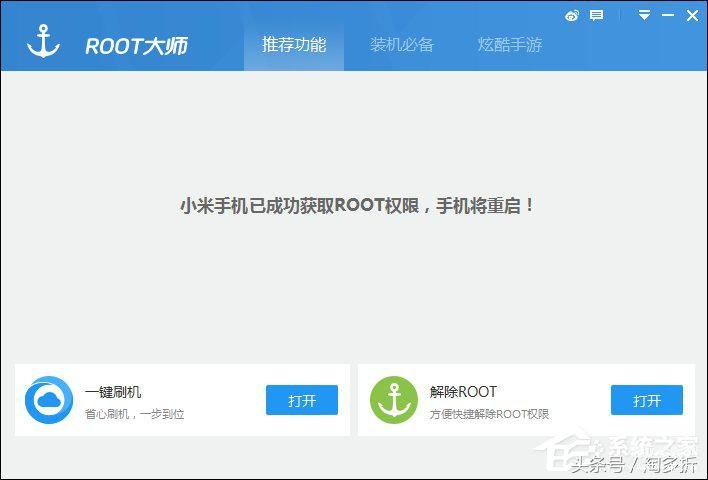708x480 pixels.
Task: Open 解除ROOT with its 打开 button
Action: click(x=647, y=400)
